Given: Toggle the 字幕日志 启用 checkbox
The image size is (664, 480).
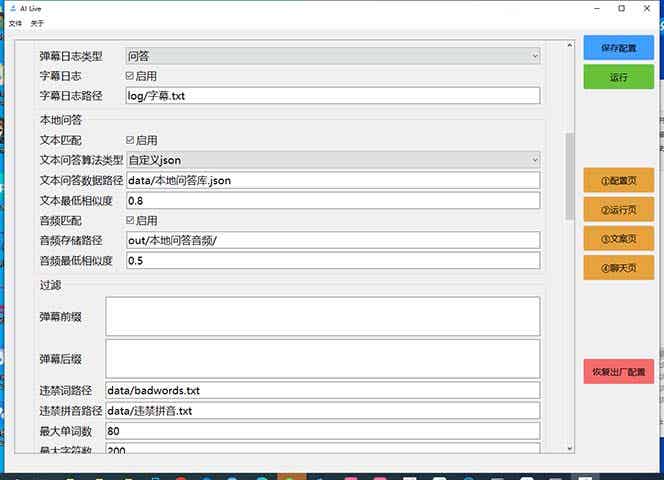Looking at the screenshot, I should pyautogui.click(x=130, y=76).
